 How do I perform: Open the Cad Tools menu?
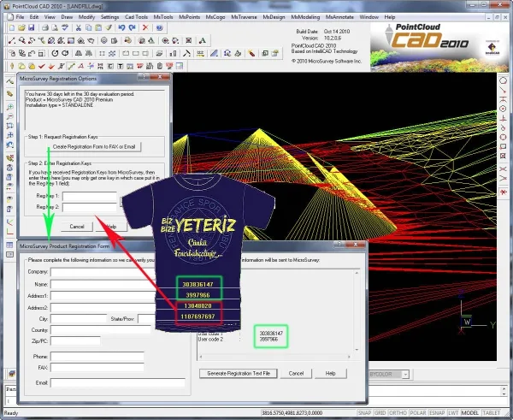pos(136,17)
